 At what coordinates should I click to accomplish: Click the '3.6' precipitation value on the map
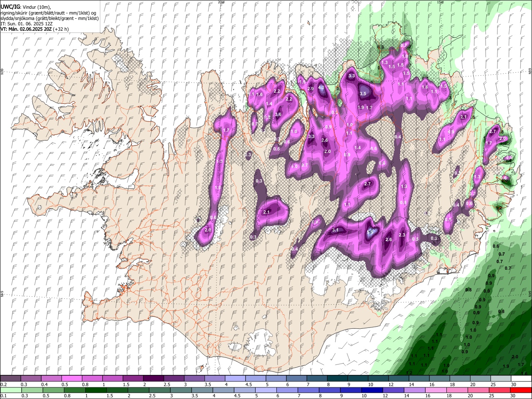278,114
